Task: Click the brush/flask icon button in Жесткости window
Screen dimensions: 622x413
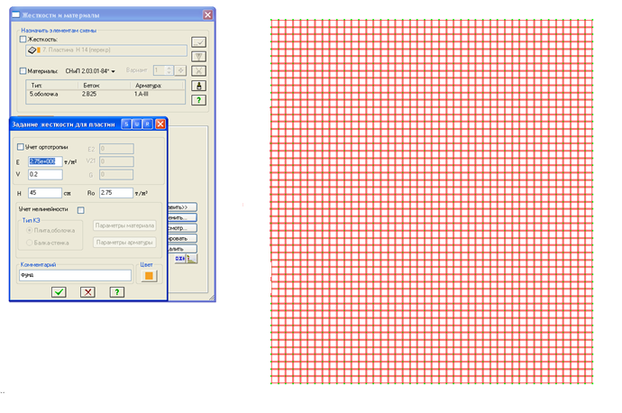Action: click(x=199, y=85)
